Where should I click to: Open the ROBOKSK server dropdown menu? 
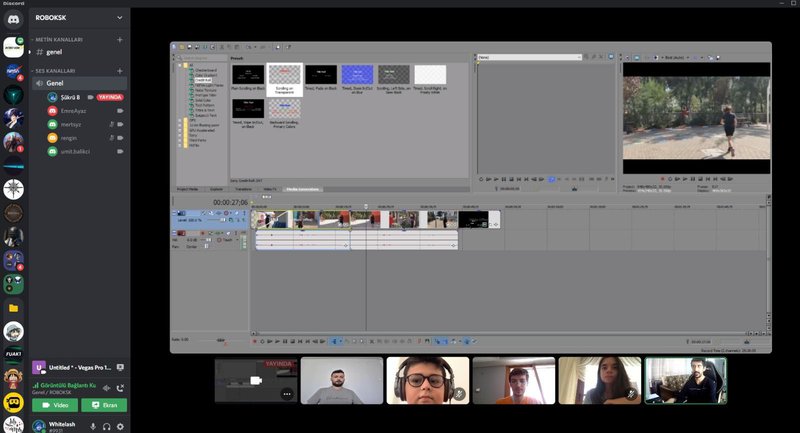120,17
